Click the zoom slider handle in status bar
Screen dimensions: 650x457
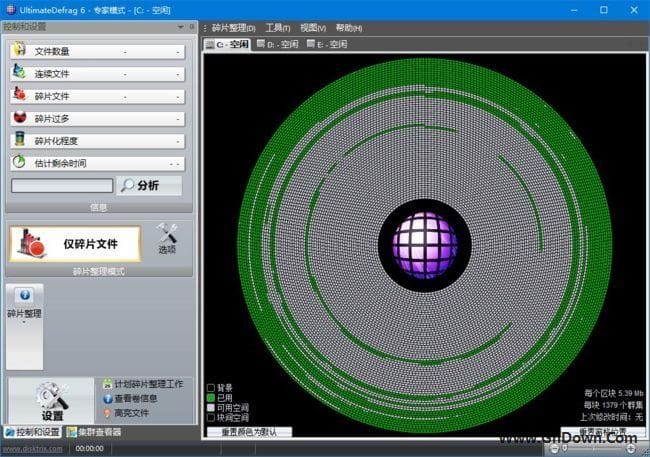click(x=565, y=448)
